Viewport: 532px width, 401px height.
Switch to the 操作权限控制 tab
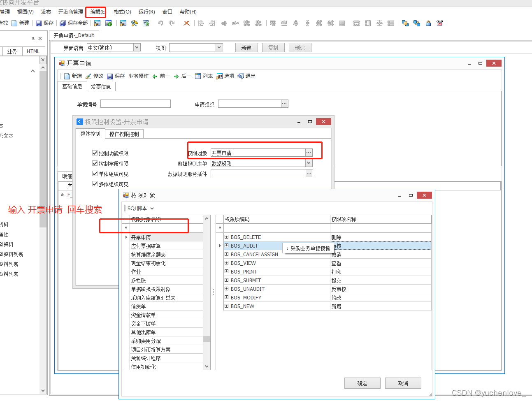(x=124, y=134)
